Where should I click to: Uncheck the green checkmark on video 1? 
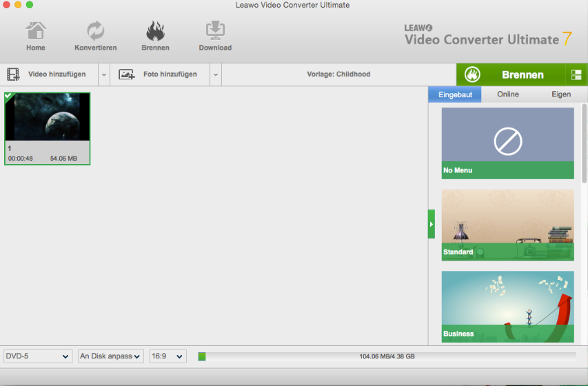tap(8, 96)
